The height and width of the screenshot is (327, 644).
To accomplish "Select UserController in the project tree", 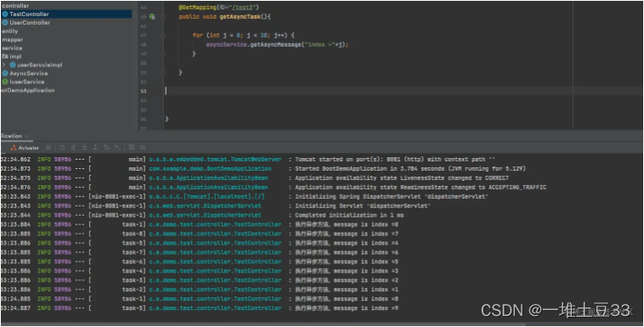I will point(30,23).
